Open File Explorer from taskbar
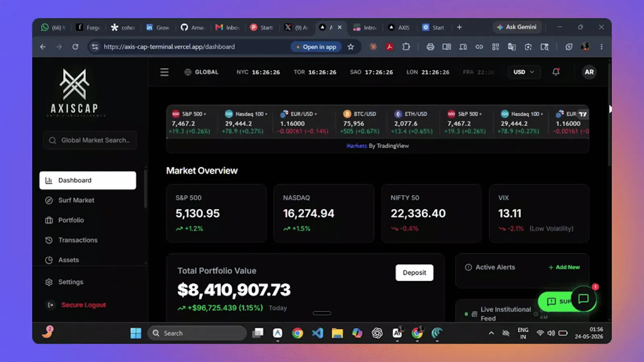Image resolution: width=644 pixels, height=362 pixels. (x=337, y=333)
